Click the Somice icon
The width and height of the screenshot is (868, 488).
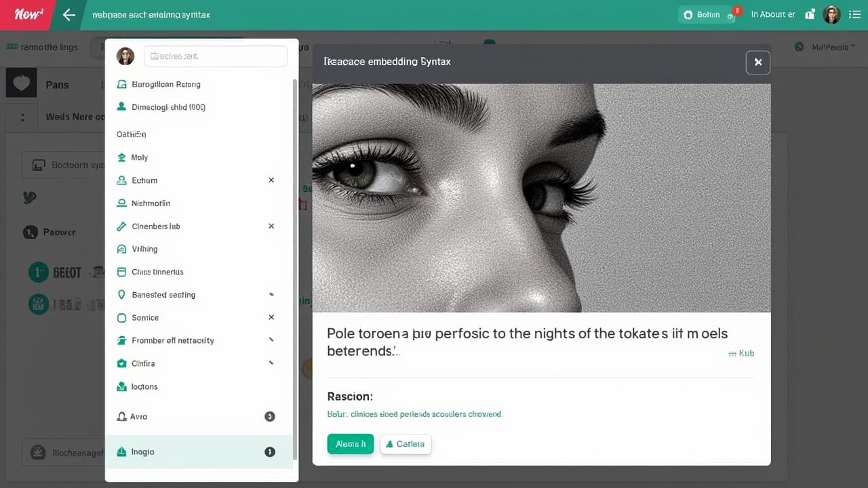point(121,318)
